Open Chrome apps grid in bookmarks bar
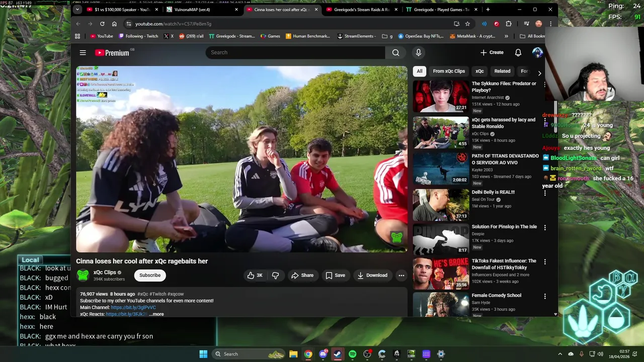This screenshot has width=644, height=362. pyautogui.click(x=77, y=36)
